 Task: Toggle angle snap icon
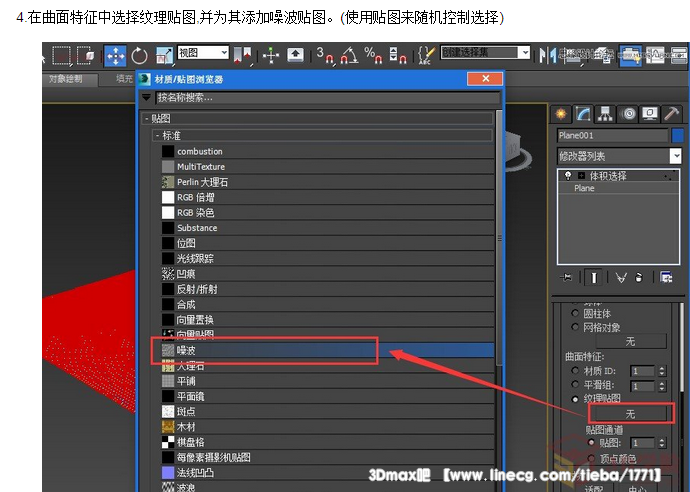click(350, 56)
